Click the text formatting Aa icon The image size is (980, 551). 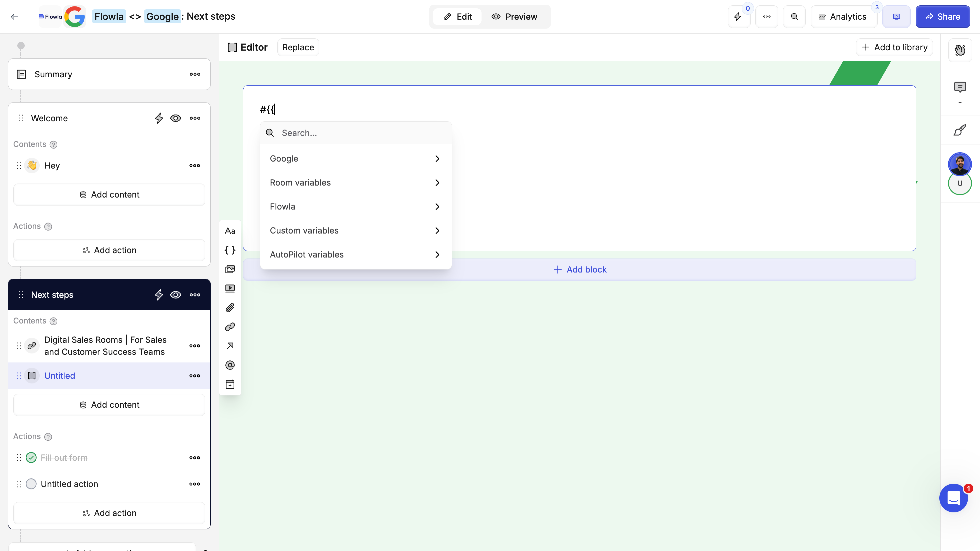pyautogui.click(x=230, y=231)
